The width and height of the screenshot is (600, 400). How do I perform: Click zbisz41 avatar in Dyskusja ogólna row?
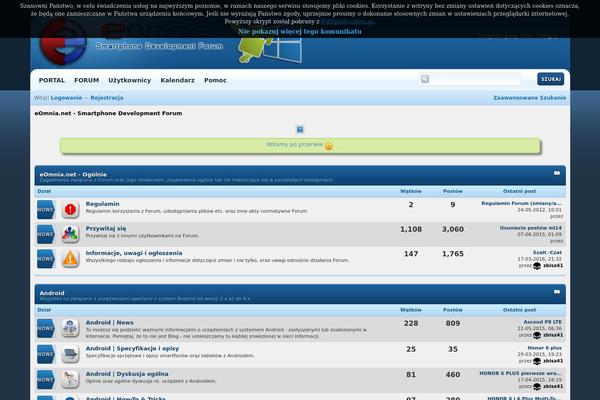[537, 387]
